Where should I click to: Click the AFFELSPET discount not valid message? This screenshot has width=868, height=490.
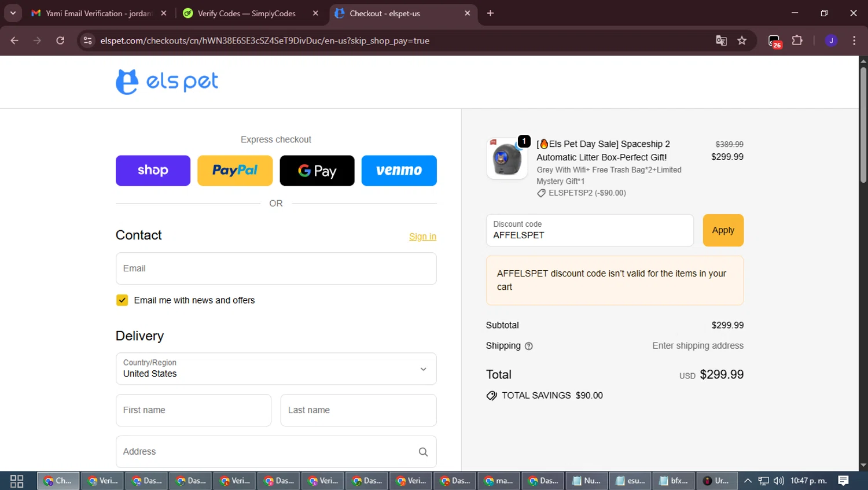pyautogui.click(x=615, y=281)
